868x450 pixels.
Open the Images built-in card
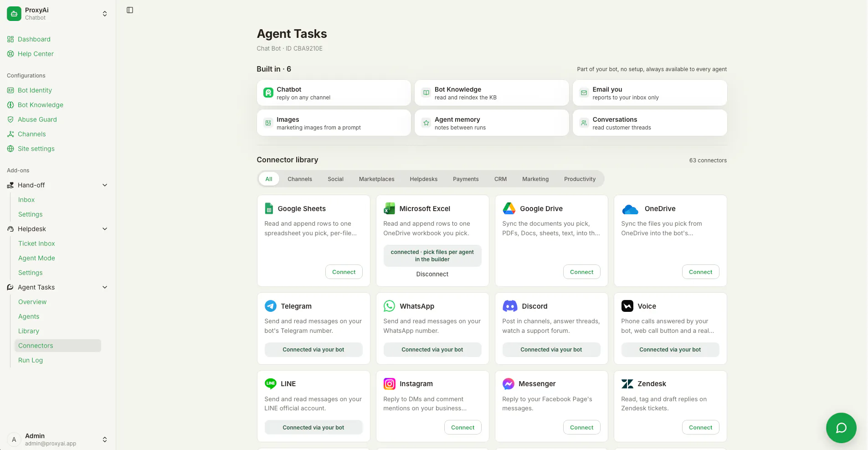334,123
